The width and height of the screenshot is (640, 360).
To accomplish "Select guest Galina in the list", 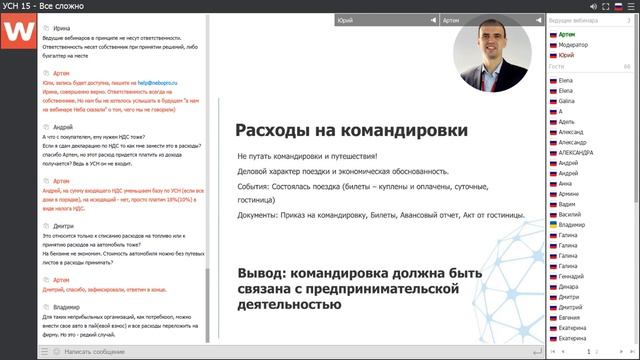I will tap(567, 101).
